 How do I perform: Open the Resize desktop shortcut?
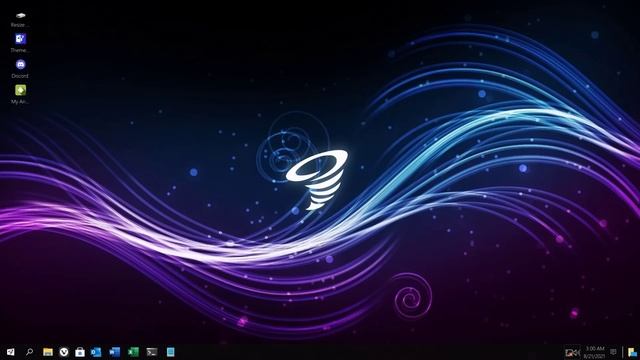tap(20, 19)
